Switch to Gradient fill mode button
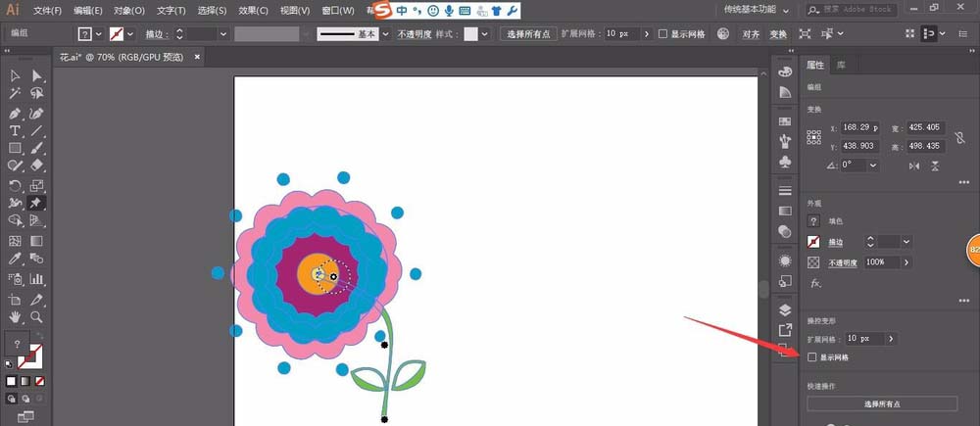The height and width of the screenshot is (426, 980). coord(25,381)
